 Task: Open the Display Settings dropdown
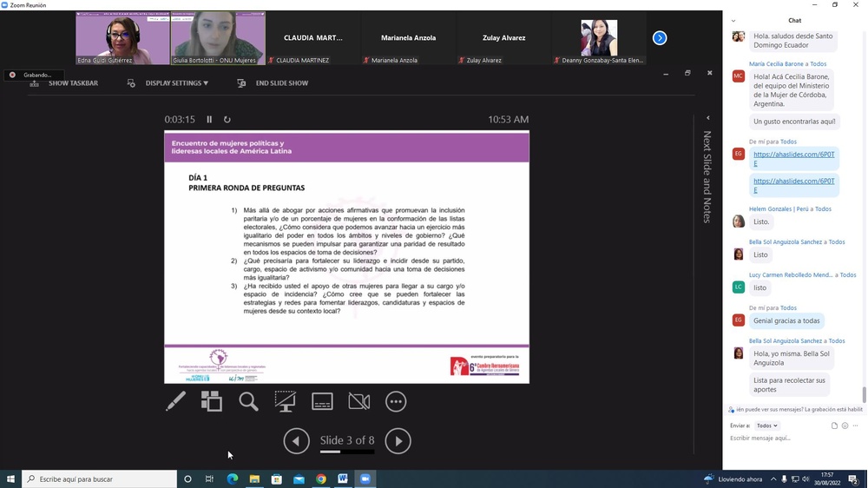176,83
